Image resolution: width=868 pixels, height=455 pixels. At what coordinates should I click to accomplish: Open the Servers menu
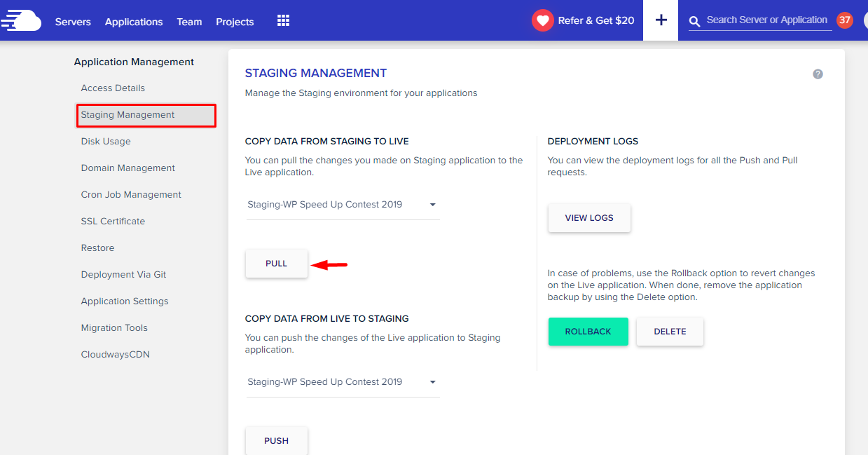coord(73,22)
